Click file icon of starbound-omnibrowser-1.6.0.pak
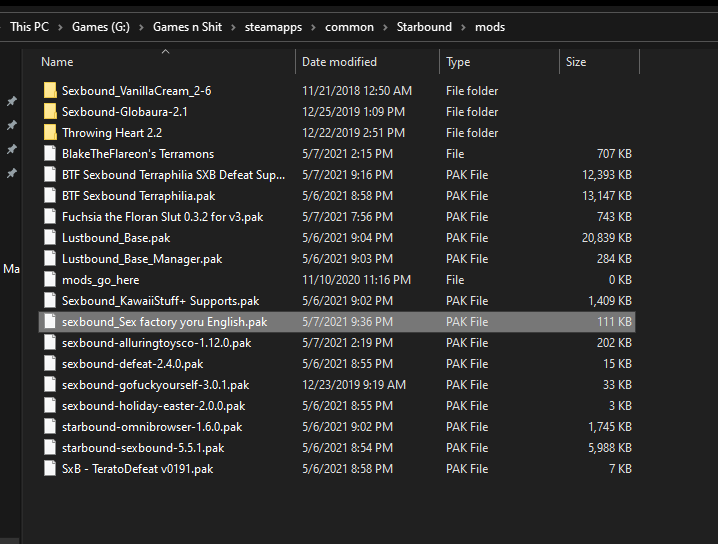The height and width of the screenshot is (544, 718). (50, 427)
